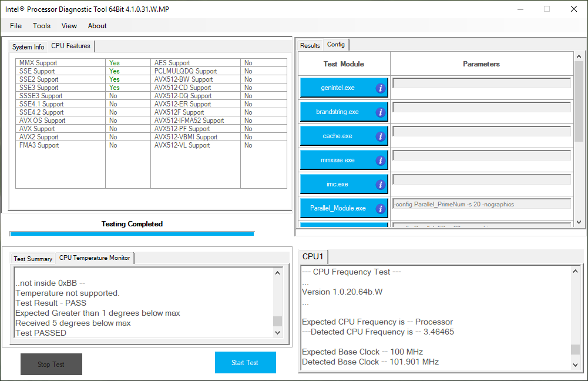
Task: Click the imc.exe test module button
Action: pyautogui.click(x=344, y=184)
